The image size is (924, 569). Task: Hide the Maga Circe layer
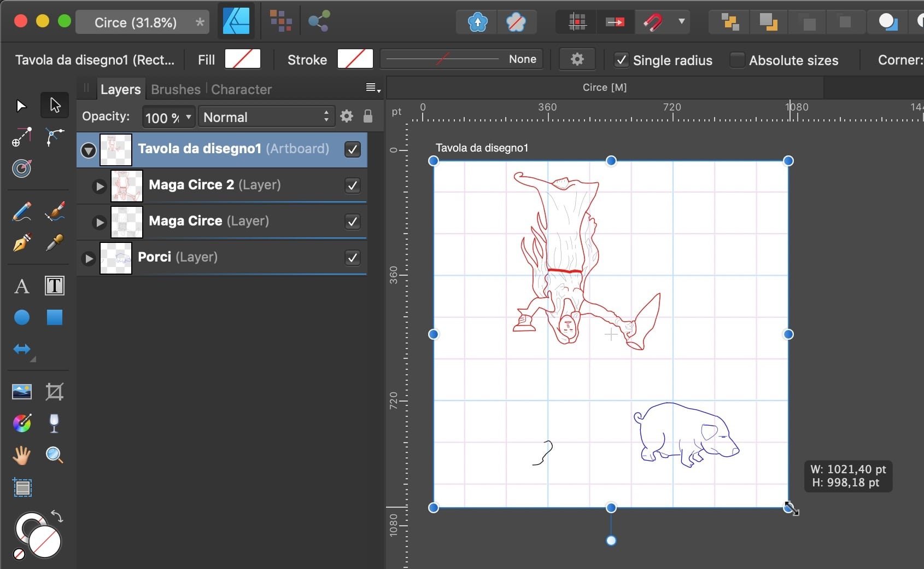pyautogui.click(x=353, y=222)
